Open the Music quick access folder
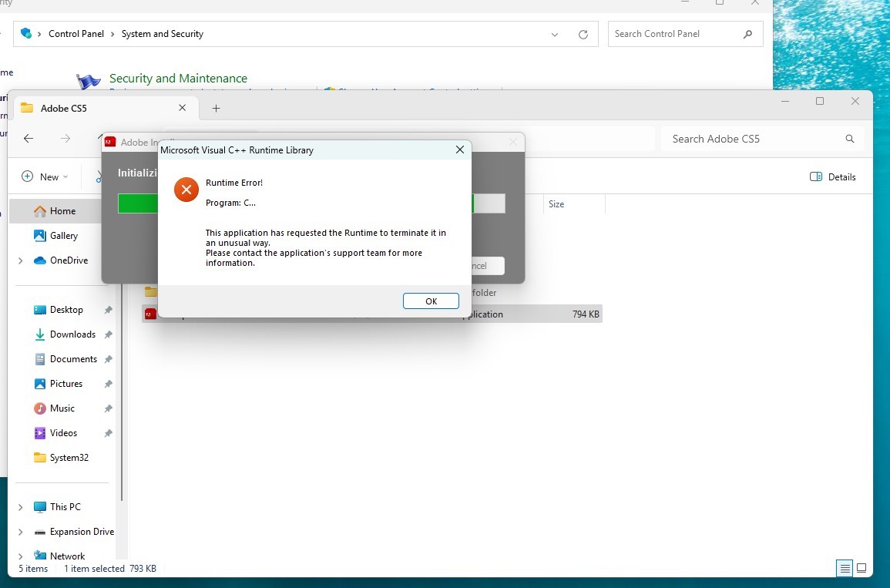This screenshot has width=890, height=588. (62, 408)
